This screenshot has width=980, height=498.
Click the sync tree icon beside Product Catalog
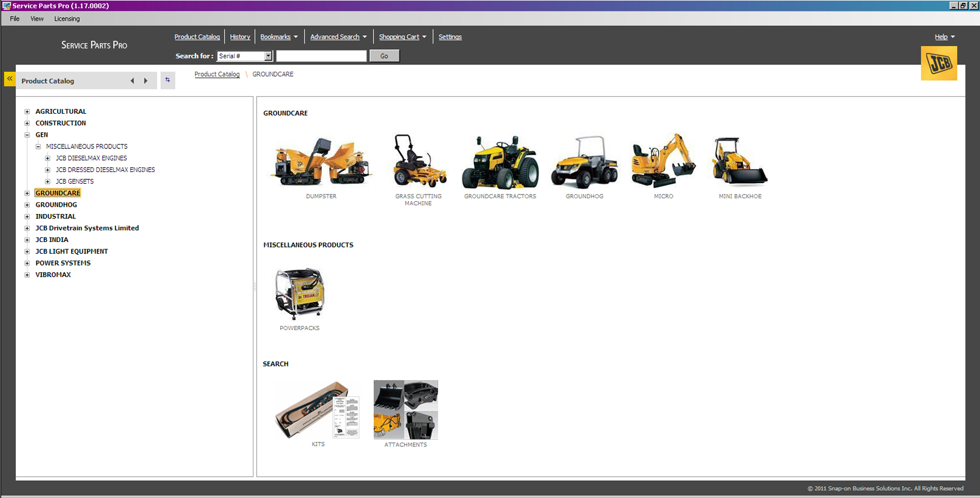pyautogui.click(x=168, y=80)
